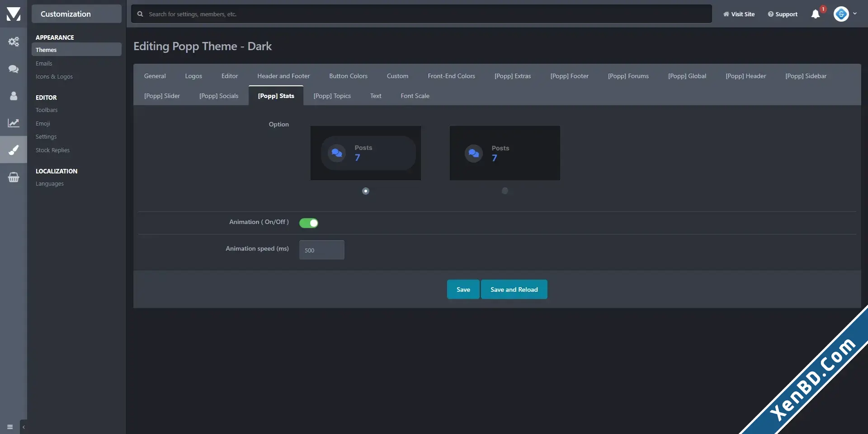Open the Editor tab

[x=230, y=76]
